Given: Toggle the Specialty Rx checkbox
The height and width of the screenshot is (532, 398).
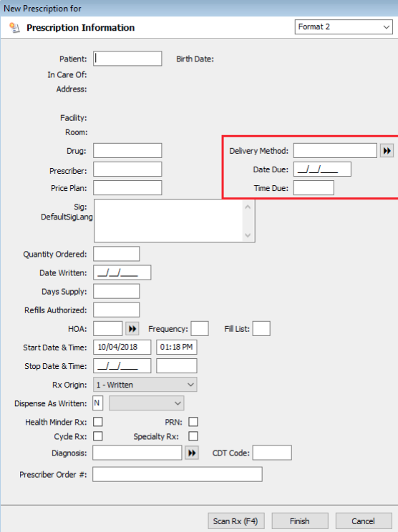Looking at the screenshot, I should point(193,436).
